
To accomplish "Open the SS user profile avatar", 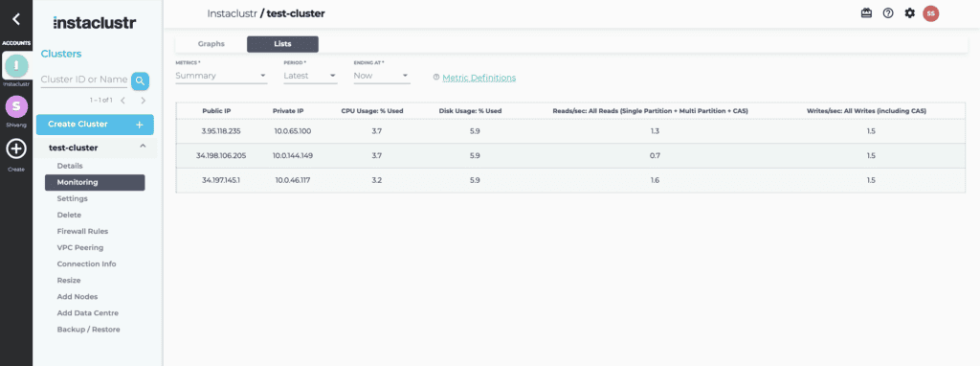I will pos(931,13).
